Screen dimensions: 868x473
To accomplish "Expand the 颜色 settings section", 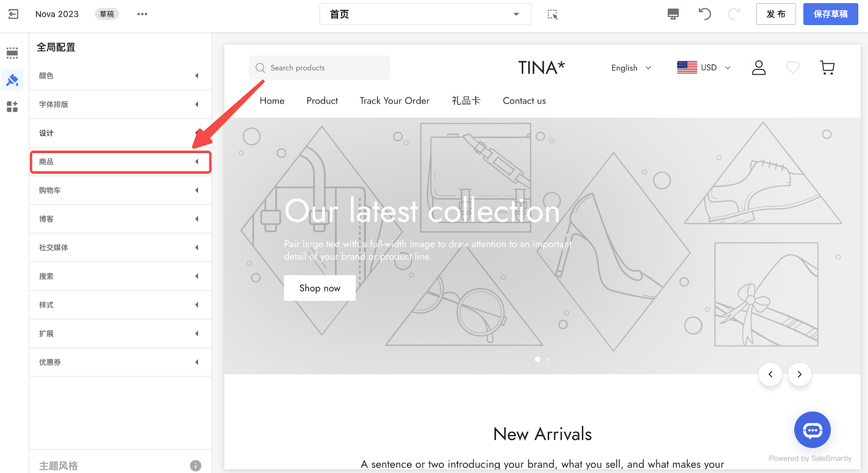I will [120, 76].
